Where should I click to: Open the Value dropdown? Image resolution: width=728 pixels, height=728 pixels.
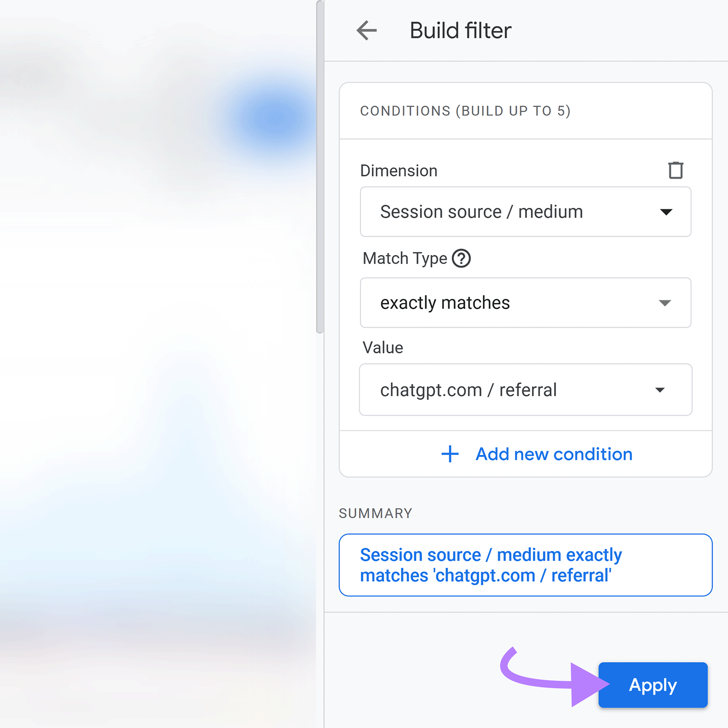pyautogui.click(x=526, y=390)
